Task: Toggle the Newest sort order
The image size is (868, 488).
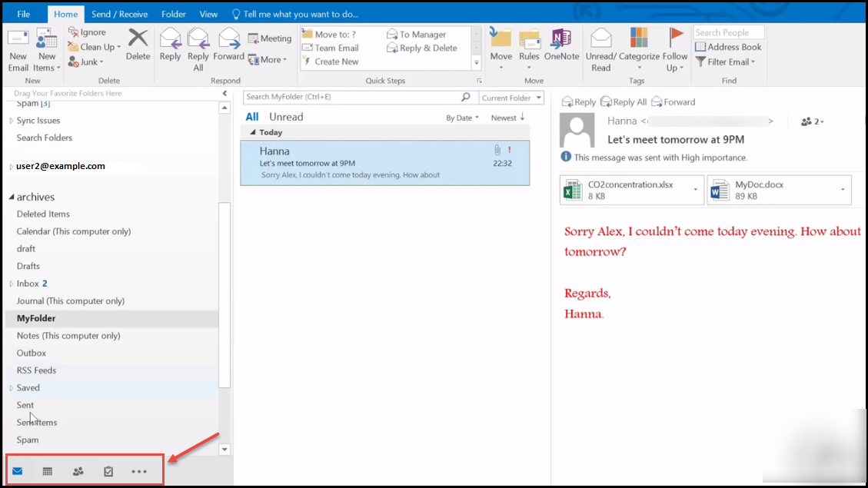Action: click(507, 118)
